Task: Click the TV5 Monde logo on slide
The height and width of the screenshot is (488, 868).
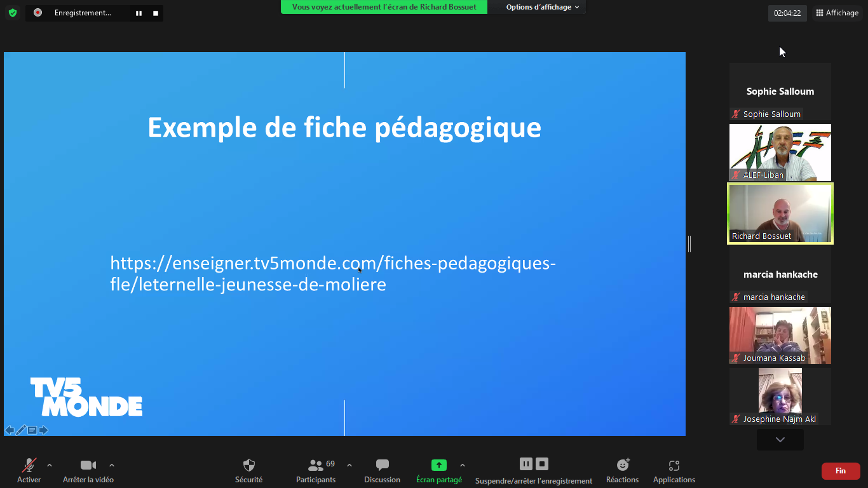Action: click(86, 397)
